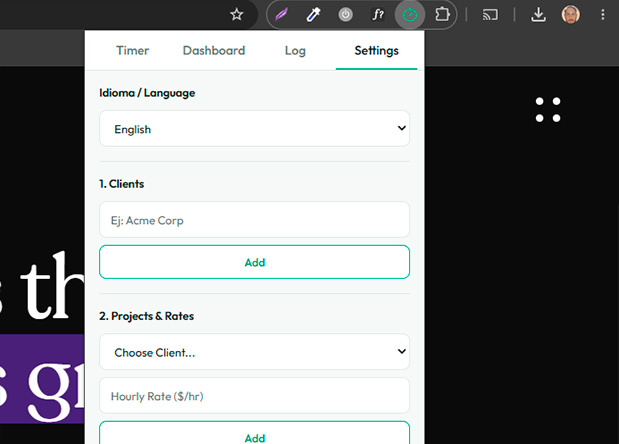Click the Idioma / Language heading
The image size is (619, 444).
[x=147, y=93]
